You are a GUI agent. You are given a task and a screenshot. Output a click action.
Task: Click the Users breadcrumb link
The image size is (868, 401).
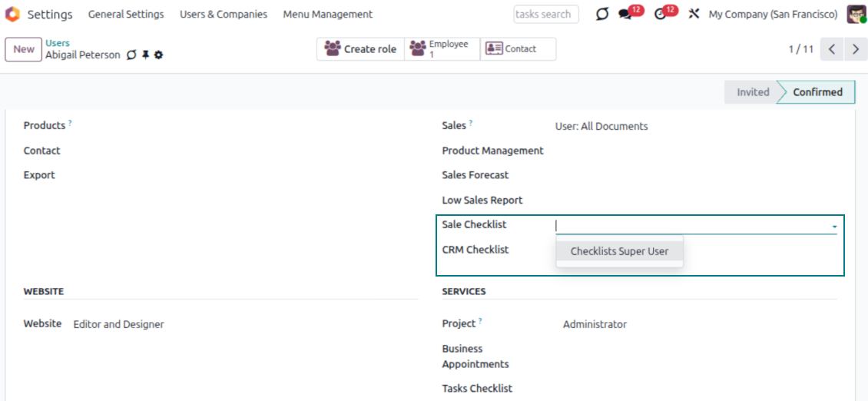point(58,43)
